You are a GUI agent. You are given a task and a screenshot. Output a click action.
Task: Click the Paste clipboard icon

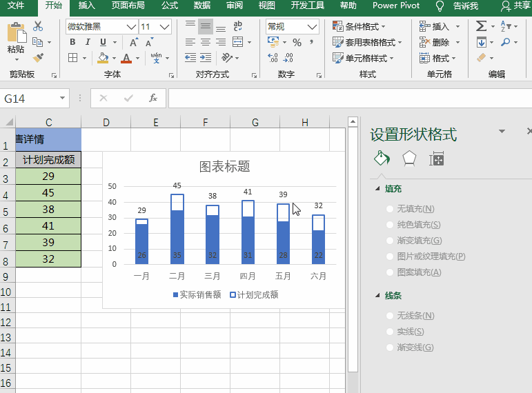coord(16,33)
